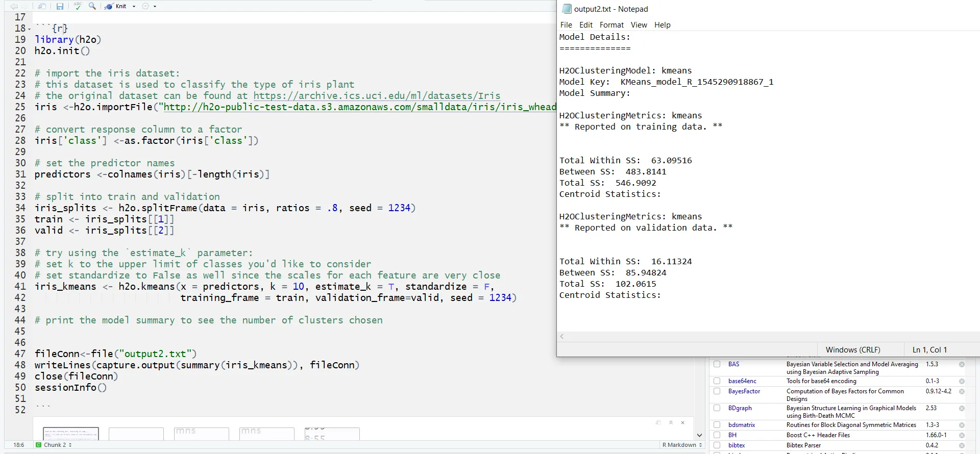Remove the base64enc package with X icon
The image size is (980, 454).
962,381
